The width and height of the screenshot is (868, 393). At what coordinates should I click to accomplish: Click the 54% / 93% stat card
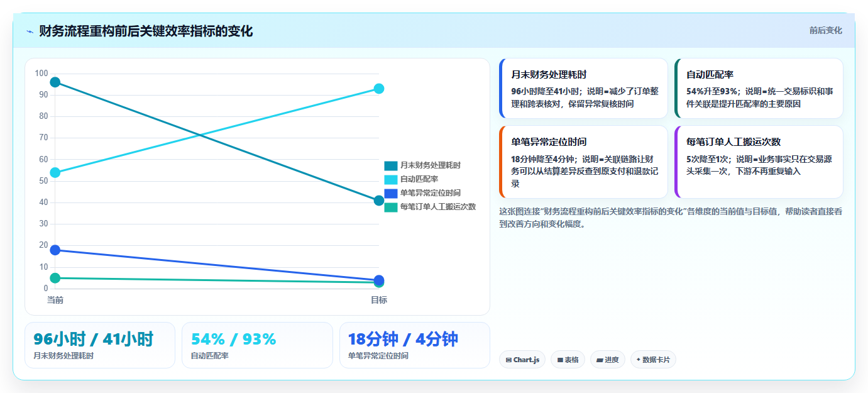click(x=257, y=345)
